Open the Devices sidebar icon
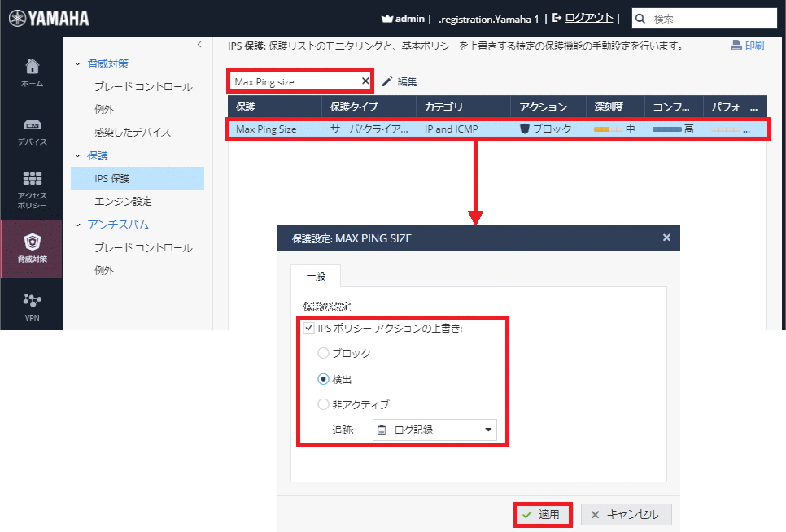Screen dimensions: 786x532 [x=32, y=132]
